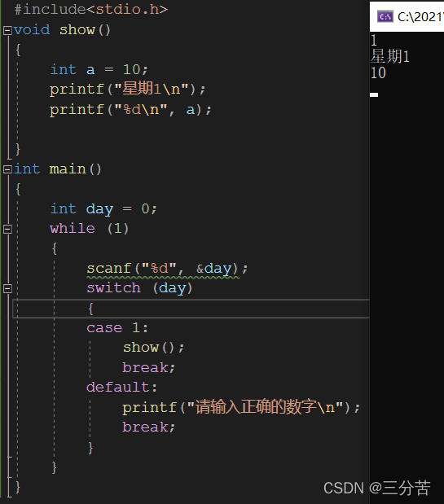The width and height of the screenshot is (444, 504).
Task: Click the 'default:' label
Action: pos(121,388)
